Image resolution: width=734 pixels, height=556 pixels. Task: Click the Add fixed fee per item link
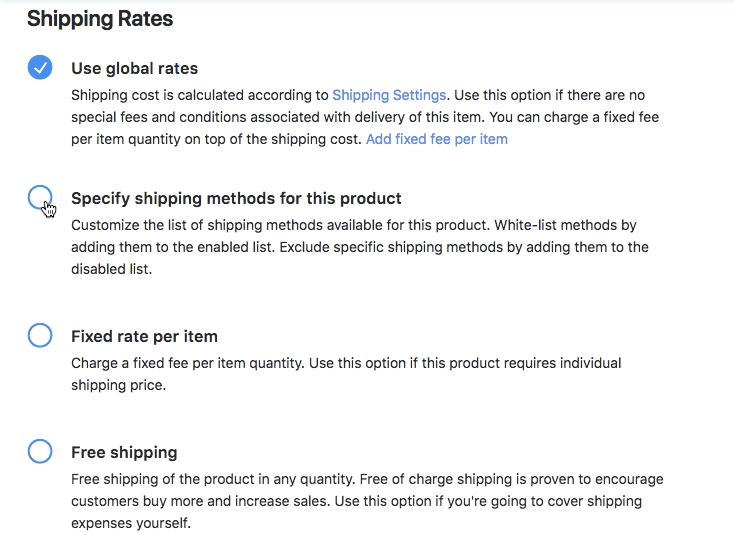(x=436, y=139)
